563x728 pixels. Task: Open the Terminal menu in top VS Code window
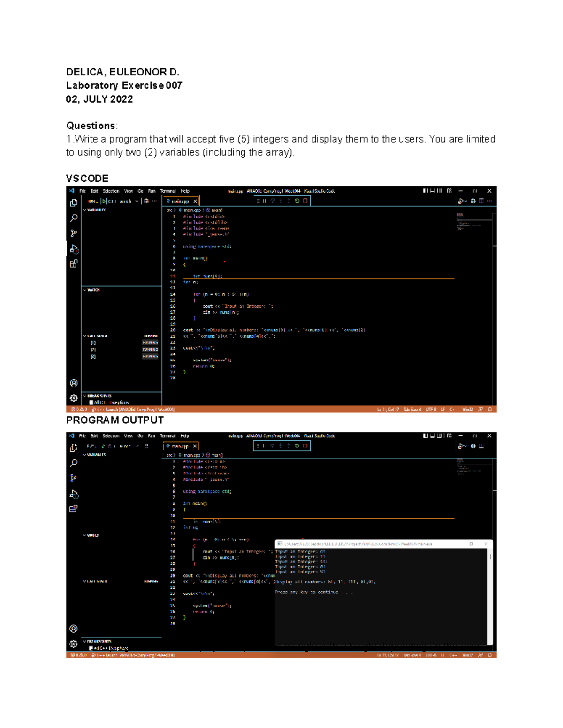167,191
